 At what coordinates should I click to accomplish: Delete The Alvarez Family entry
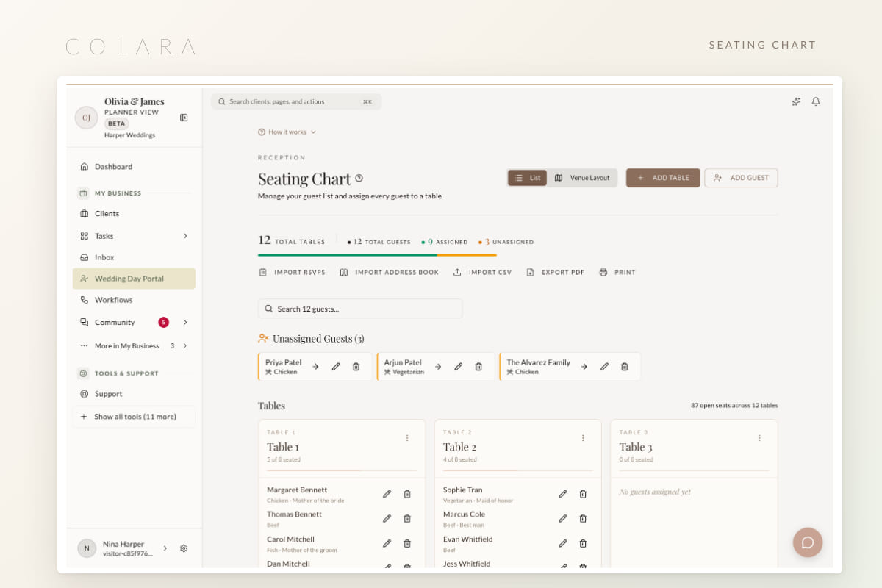click(625, 366)
